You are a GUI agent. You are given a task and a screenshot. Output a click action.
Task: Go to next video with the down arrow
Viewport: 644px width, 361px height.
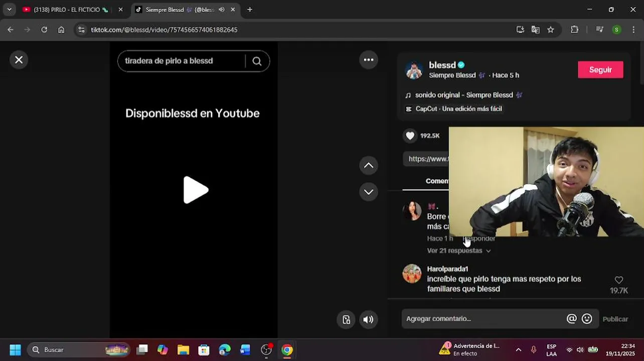tap(369, 192)
